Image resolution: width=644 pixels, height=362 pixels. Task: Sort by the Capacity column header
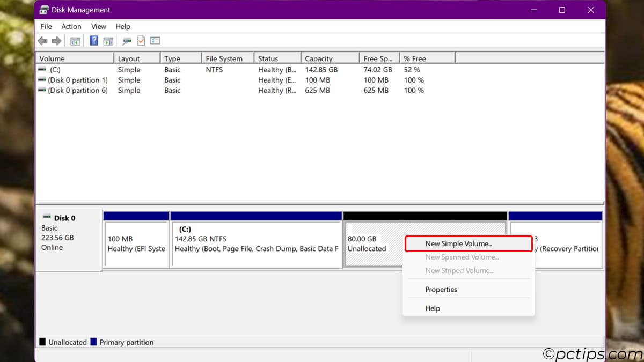point(330,58)
